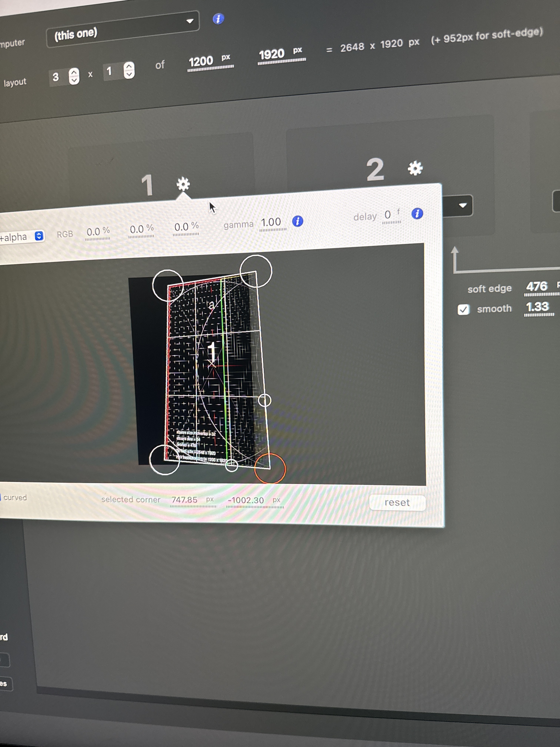
Task: Click the first RGB 0.0 % field
Action: (98, 232)
